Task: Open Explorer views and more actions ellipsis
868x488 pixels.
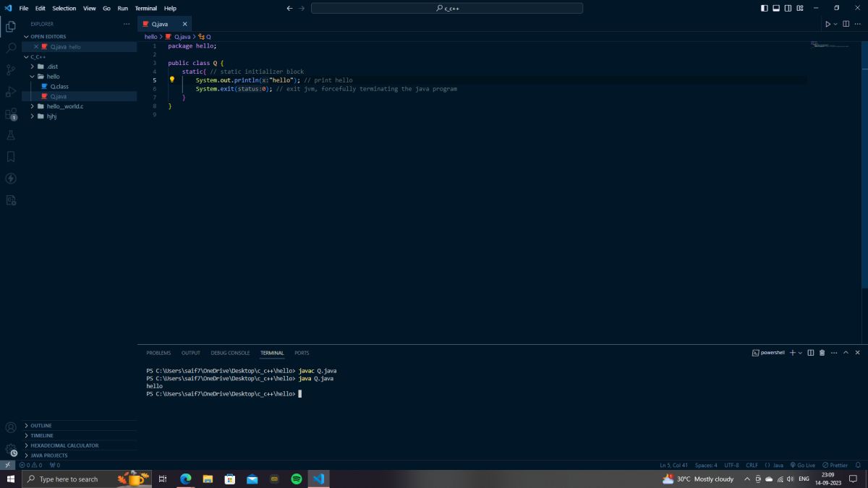Action: click(x=127, y=24)
